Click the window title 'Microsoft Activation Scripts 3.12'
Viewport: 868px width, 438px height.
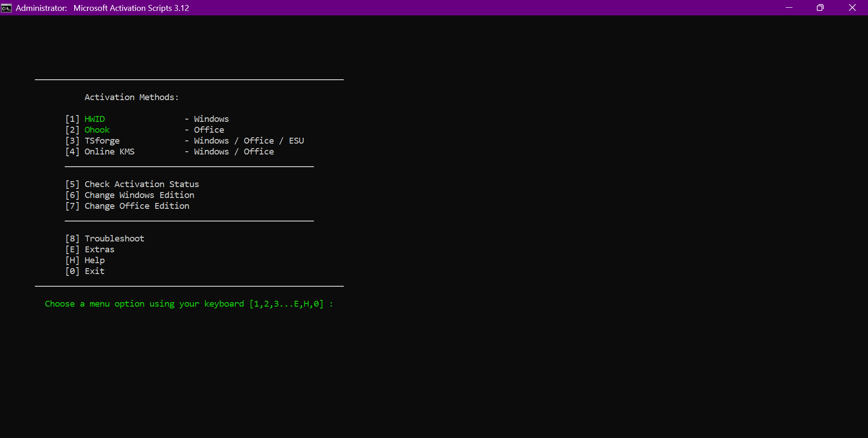[x=131, y=8]
